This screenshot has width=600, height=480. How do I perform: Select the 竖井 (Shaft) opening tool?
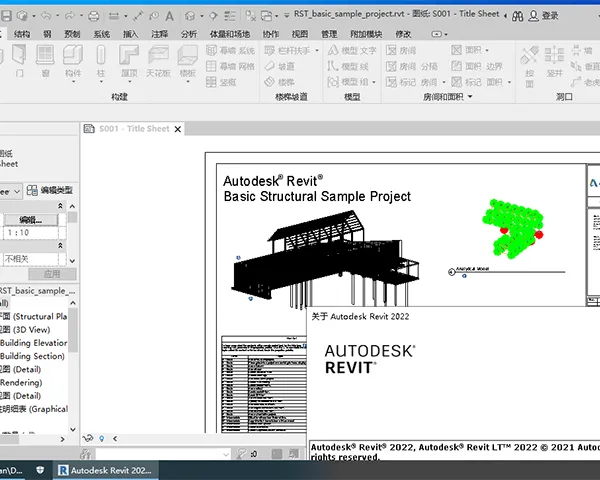(x=554, y=61)
